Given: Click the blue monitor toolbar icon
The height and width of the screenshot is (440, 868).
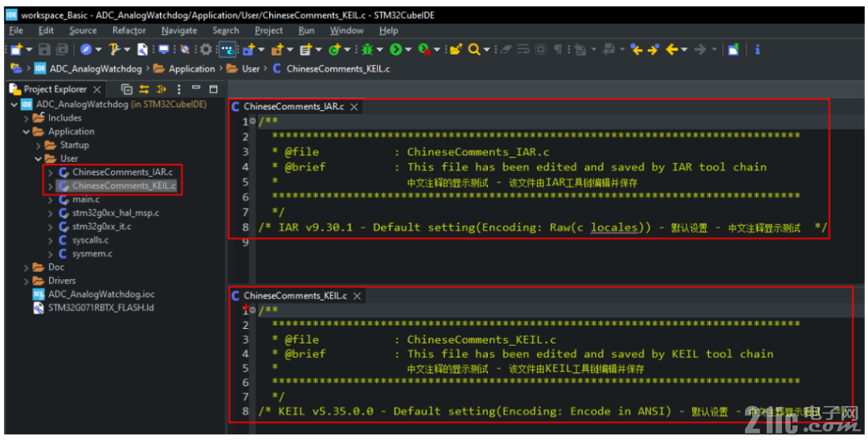Looking at the screenshot, I should [x=164, y=49].
